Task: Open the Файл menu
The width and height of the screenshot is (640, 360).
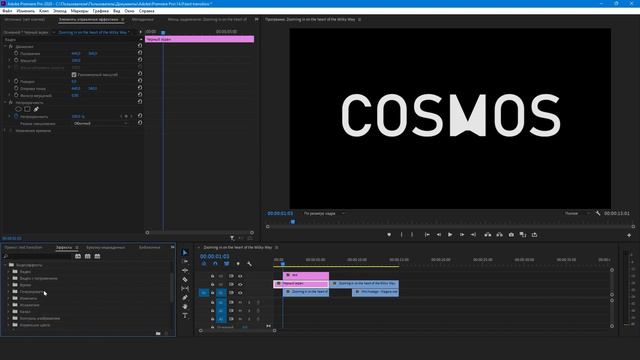Action: tap(7, 11)
